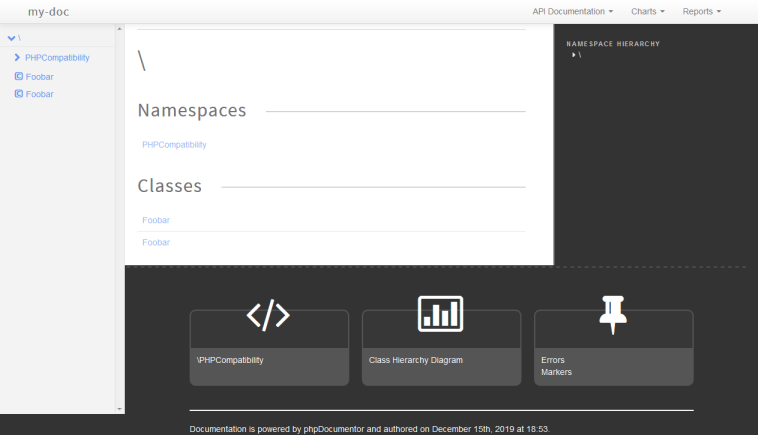The image size is (758, 435).
Task: Click the code brackets icon above \PHPCompatibility
Action: tap(268, 315)
